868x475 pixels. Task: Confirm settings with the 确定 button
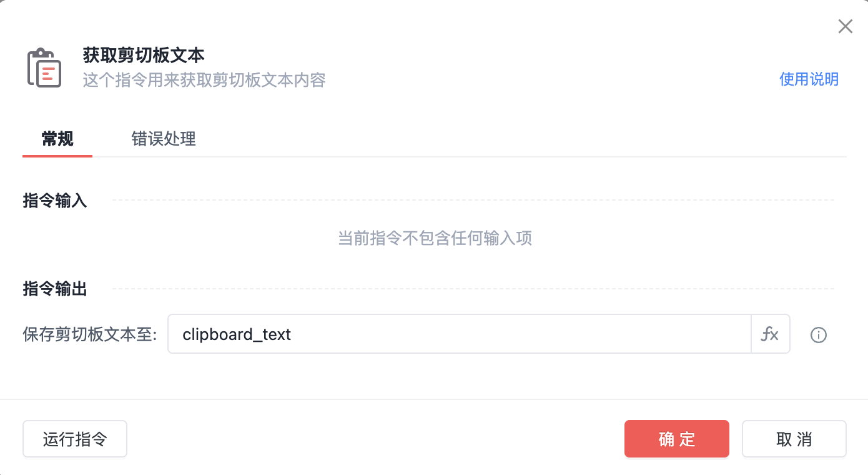[676, 439]
